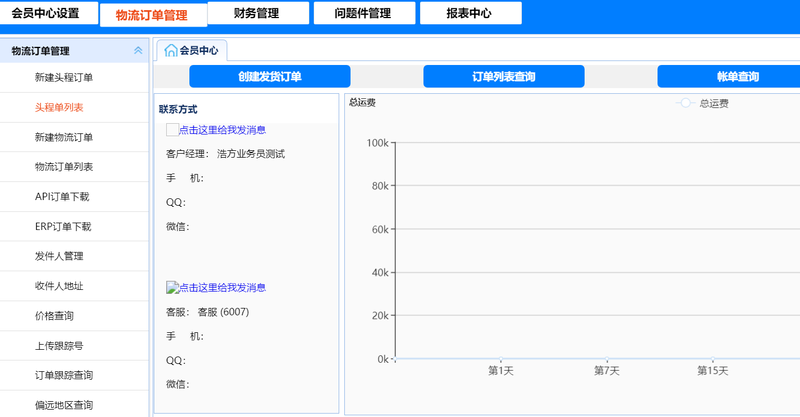The image size is (800, 417).
Task: Click the 第15天 chart axis label
Action: click(713, 371)
